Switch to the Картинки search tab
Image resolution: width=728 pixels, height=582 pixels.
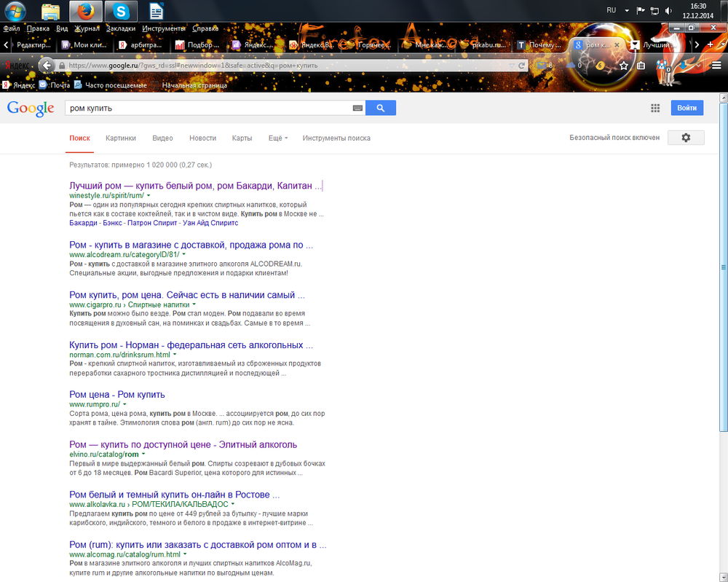coord(121,138)
